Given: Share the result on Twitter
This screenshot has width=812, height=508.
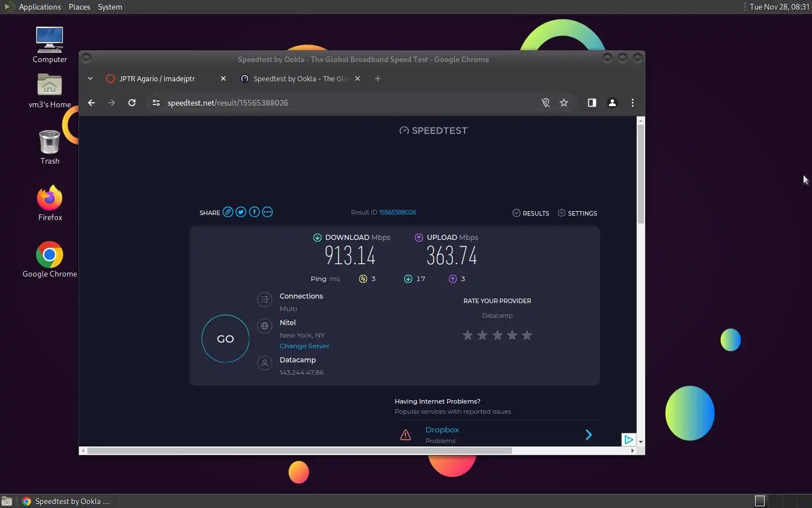Looking at the screenshot, I should click(x=241, y=212).
